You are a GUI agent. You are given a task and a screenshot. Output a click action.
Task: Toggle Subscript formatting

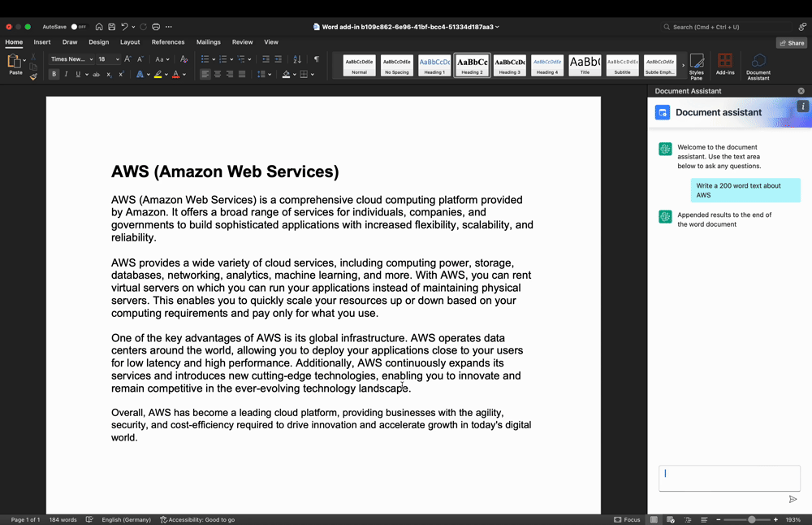pyautogui.click(x=109, y=74)
